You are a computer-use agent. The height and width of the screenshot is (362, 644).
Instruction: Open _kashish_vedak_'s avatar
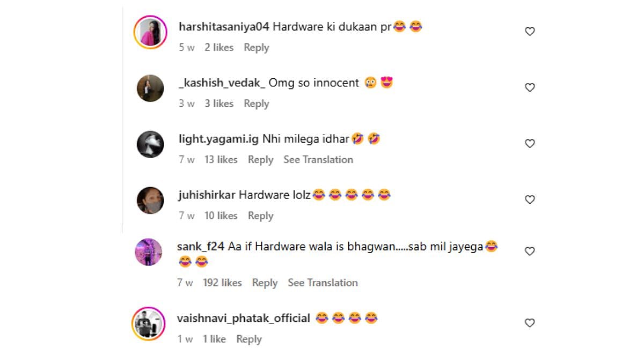[150, 88]
